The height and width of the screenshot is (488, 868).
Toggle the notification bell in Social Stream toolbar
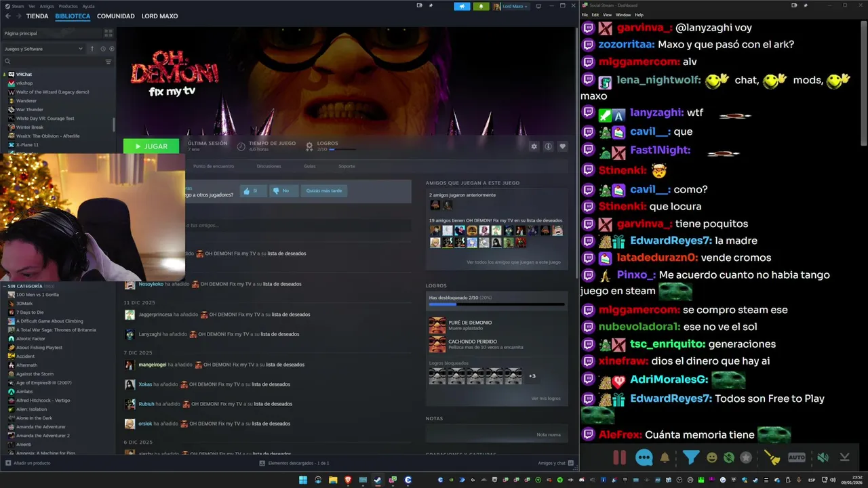coord(665,457)
